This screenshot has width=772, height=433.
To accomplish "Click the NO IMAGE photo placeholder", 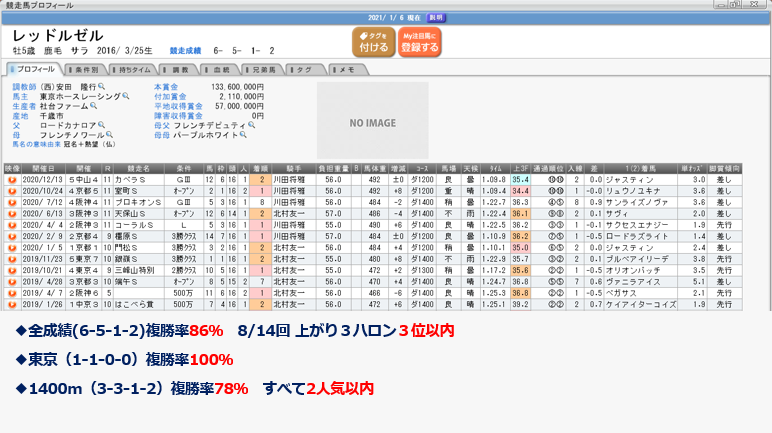I will tap(371, 123).
